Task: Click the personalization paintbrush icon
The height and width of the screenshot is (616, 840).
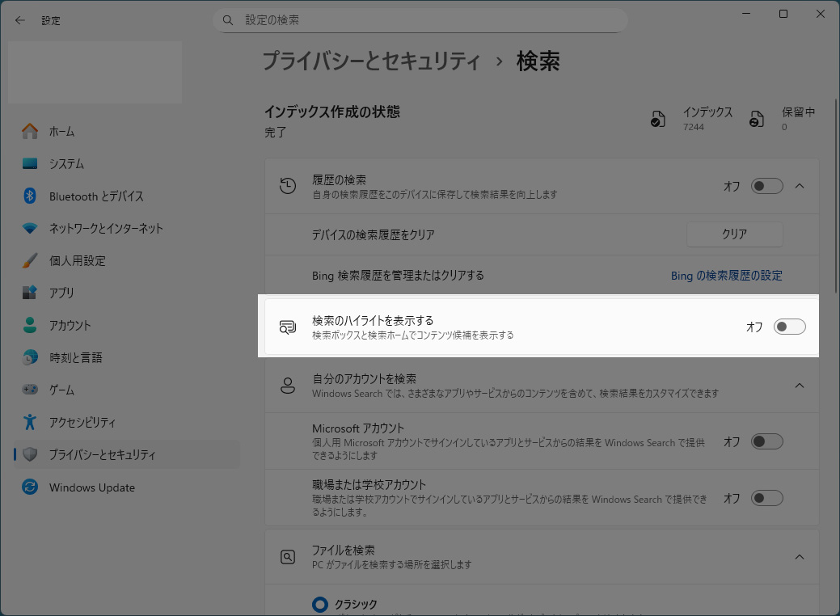Action: 30,260
